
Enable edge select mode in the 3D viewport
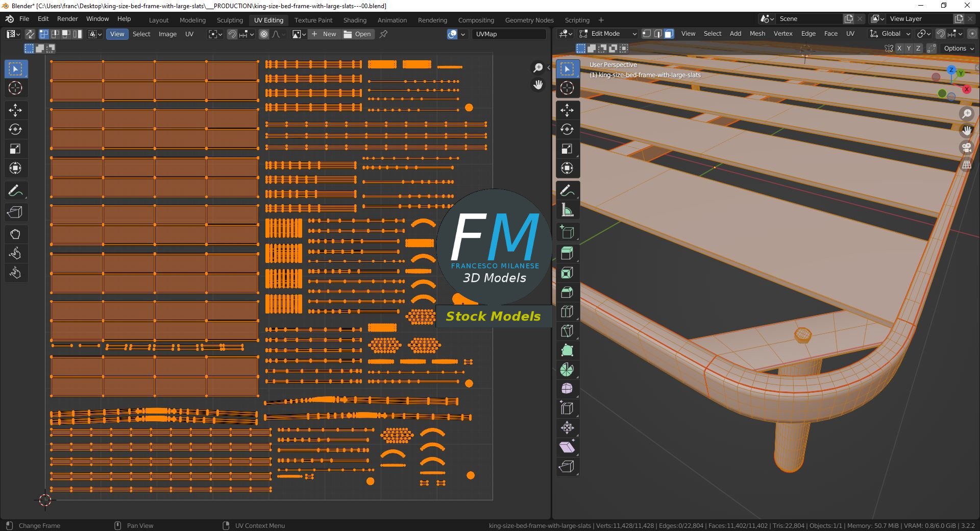pyautogui.click(x=658, y=34)
